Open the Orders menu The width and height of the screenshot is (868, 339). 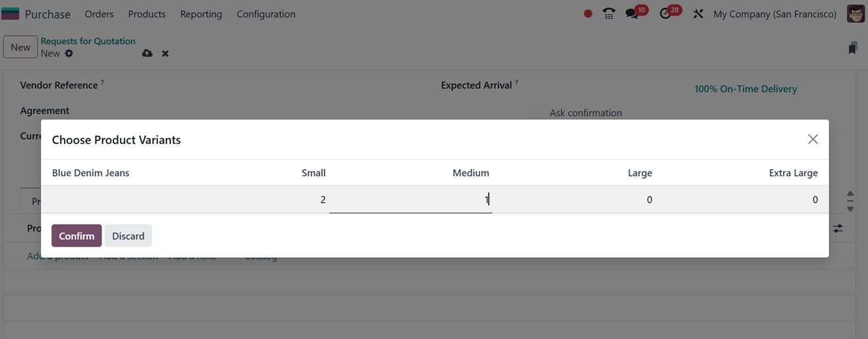point(99,14)
